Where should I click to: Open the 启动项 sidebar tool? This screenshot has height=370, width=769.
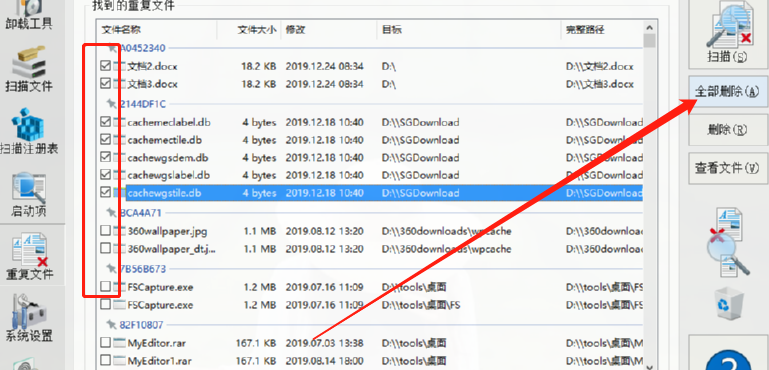pos(29,195)
